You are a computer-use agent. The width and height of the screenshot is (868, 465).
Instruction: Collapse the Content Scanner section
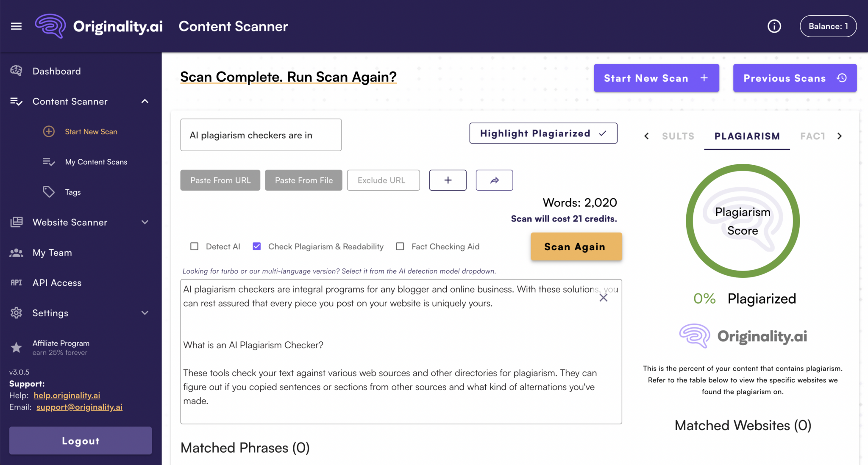point(145,101)
